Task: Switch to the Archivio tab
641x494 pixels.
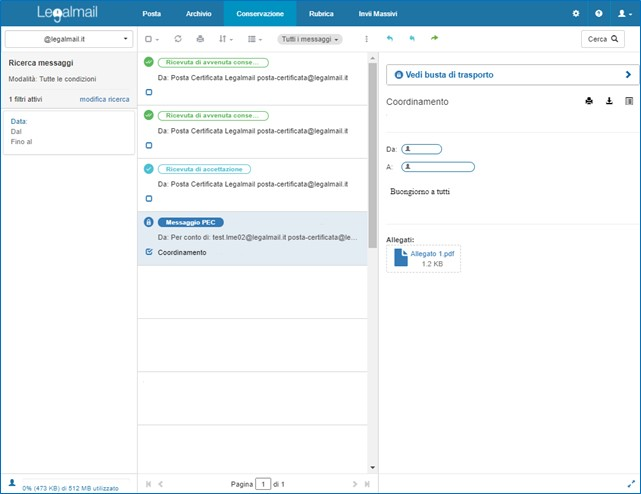Action: point(198,13)
